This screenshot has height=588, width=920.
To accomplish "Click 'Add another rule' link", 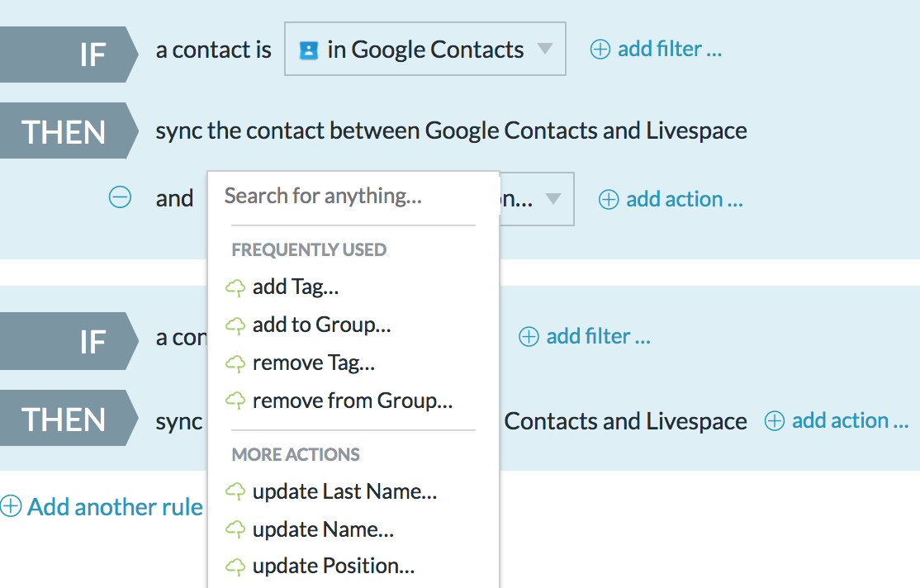I will (115, 506).
